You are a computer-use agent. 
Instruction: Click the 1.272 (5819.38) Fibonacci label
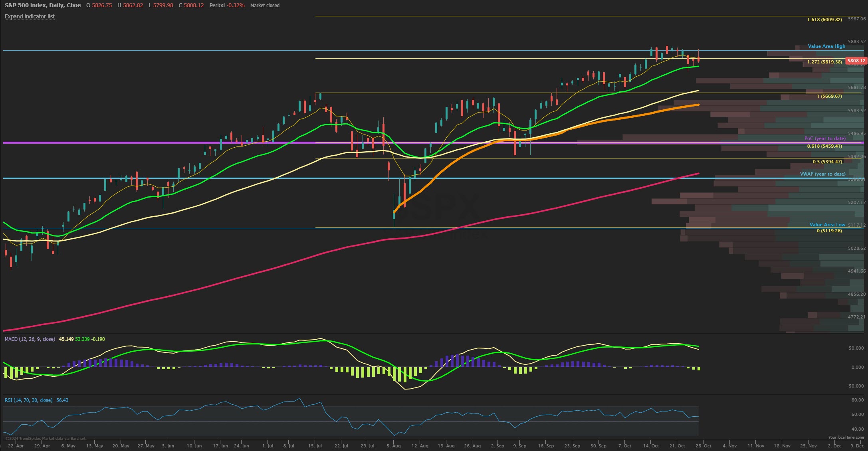coord(824,62)
